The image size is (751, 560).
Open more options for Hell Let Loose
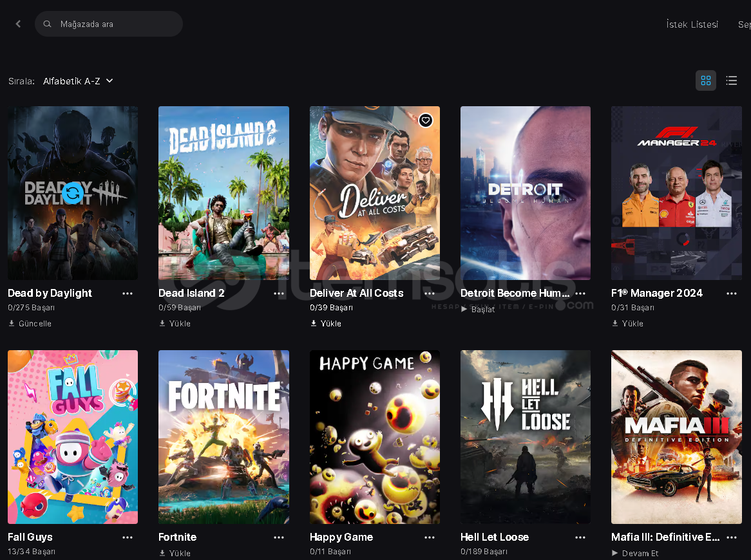pos(580,537)
